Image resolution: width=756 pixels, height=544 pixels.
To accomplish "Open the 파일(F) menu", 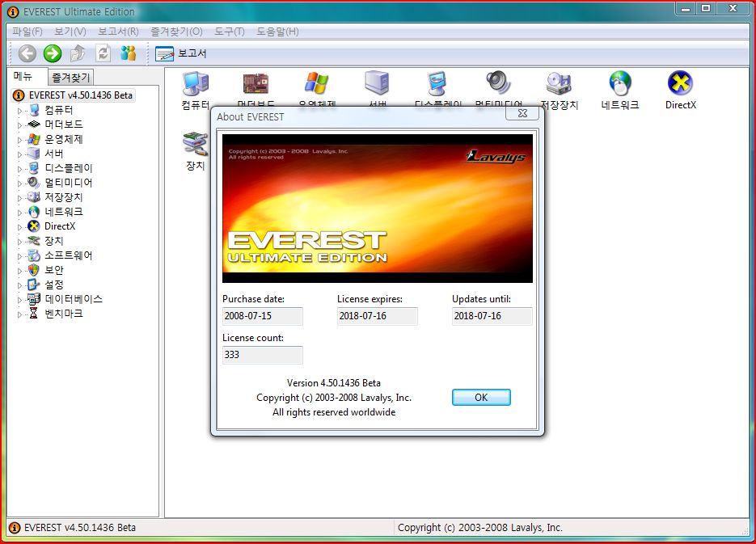I will pos(27,32).
